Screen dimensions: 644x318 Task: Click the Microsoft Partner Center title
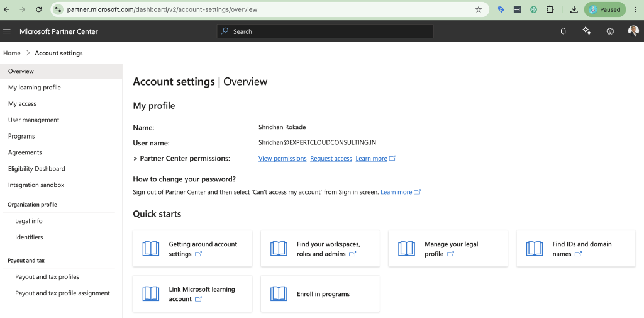pyautogui.click(x=58, y=31)
